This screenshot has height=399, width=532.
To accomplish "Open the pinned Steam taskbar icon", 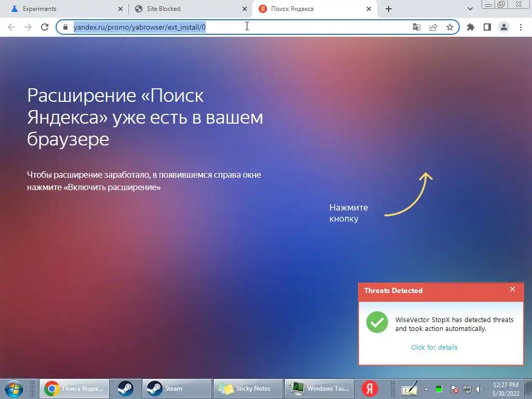I will 126,389.
